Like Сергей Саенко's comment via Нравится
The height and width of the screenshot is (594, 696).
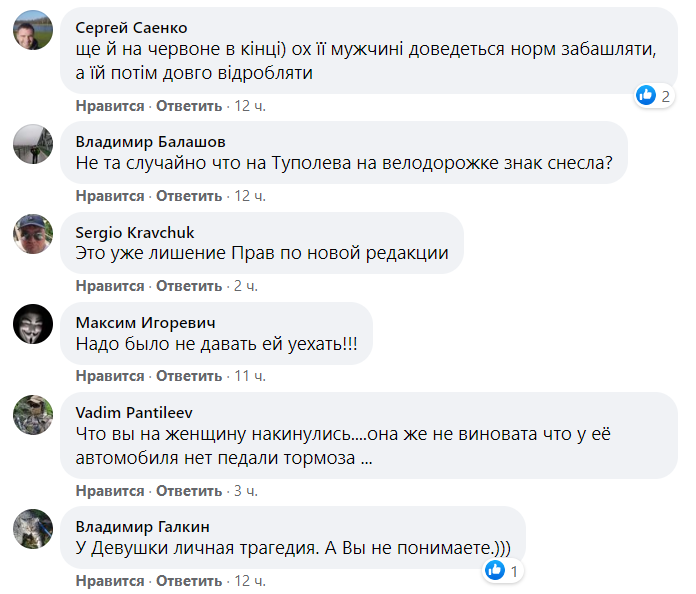110,106
